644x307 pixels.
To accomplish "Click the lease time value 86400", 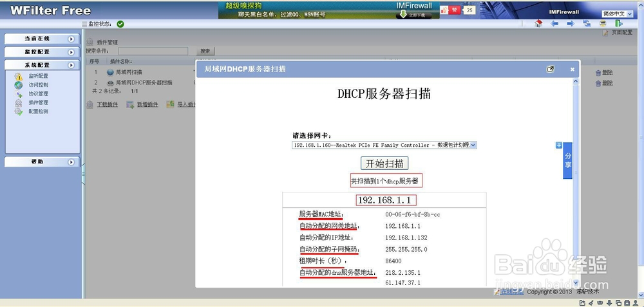I will [x=393, y=261].
